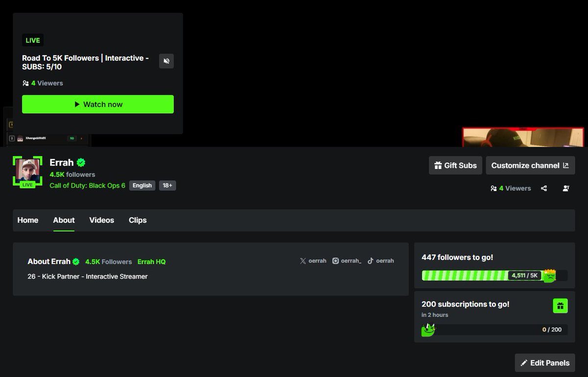This screenshot has height=377, width=588.
Task: Click the 200 subscriptions to go! heading
Action: pyautogui.click(x=465, y=305)
